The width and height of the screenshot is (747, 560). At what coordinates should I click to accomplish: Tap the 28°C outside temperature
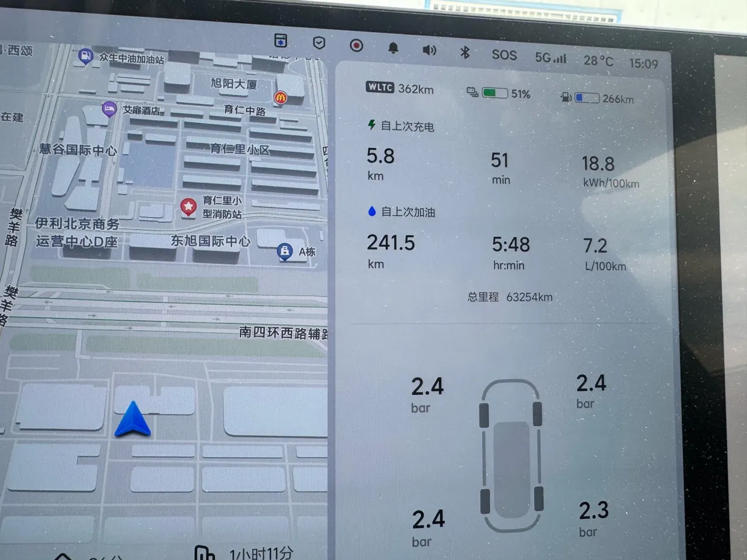point(598,61)
